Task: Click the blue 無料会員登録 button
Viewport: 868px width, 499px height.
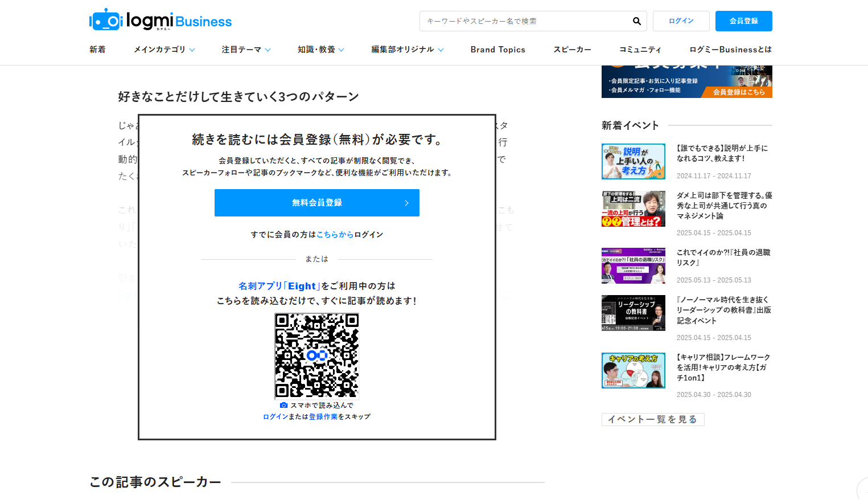Action: pos(317,203)
